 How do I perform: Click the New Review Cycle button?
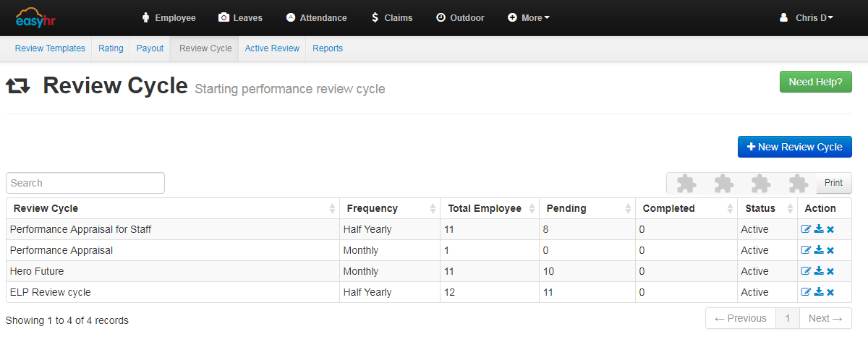[x=795, y=147]
